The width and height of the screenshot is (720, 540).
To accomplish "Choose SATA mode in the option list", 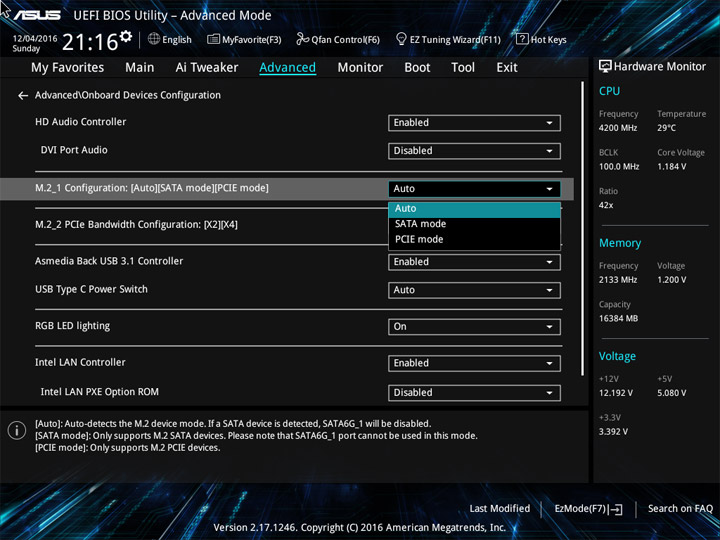I will (474, 224).
